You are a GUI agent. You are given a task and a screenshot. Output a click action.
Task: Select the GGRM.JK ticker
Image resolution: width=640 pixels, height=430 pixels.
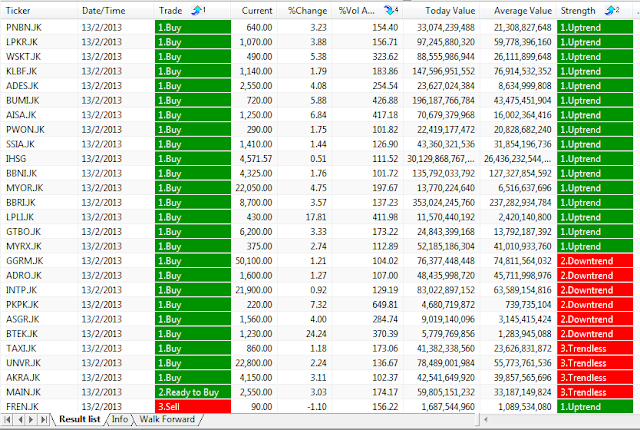[x=24, y=261]
